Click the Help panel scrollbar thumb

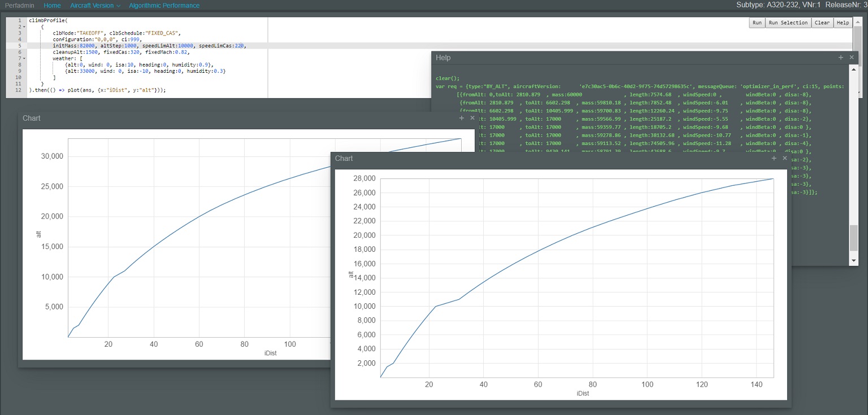point(853,238)
